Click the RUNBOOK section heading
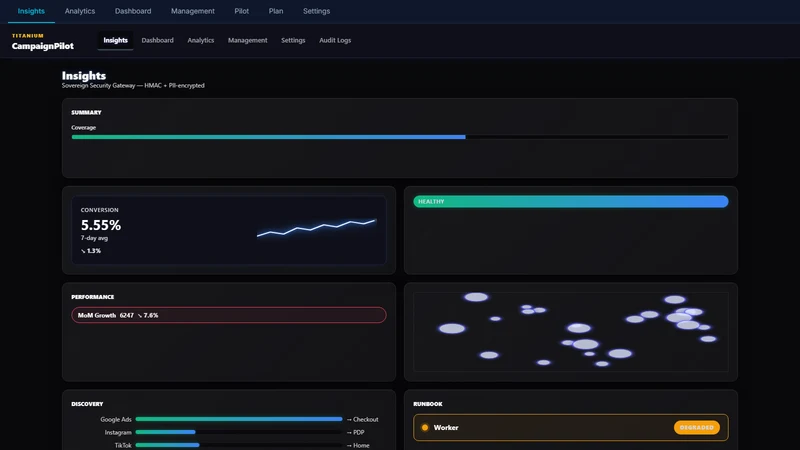 (x=428, y=404)
